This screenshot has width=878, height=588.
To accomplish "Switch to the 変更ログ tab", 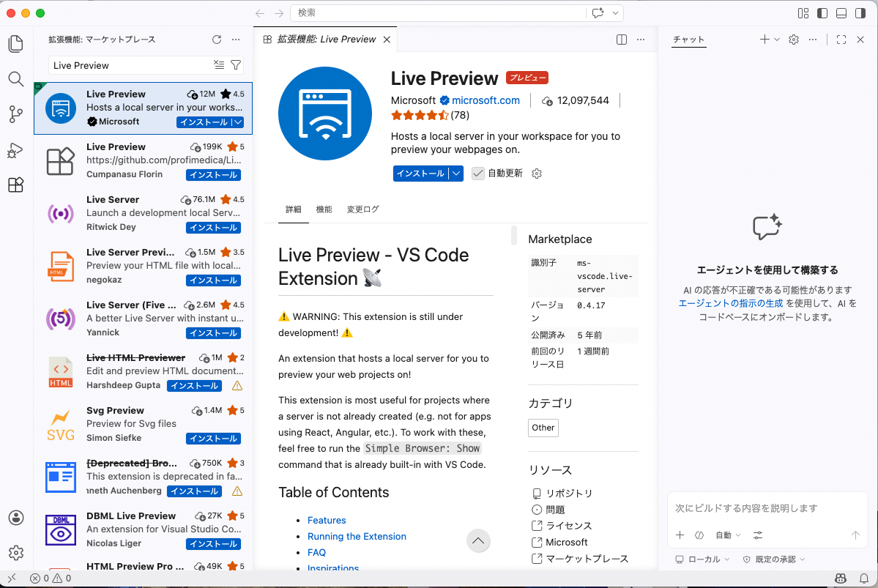I will click(363, 209).
